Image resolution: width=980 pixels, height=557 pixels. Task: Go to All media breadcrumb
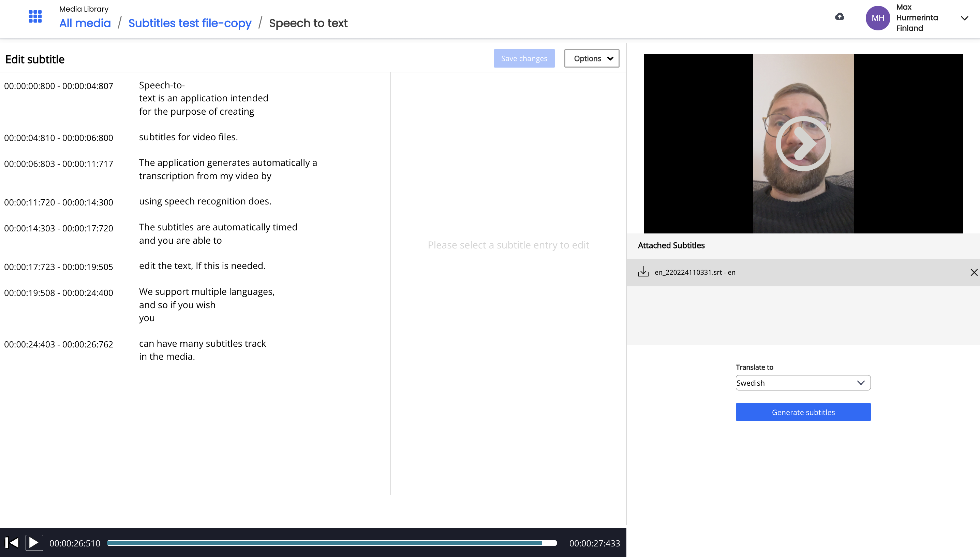85,23
